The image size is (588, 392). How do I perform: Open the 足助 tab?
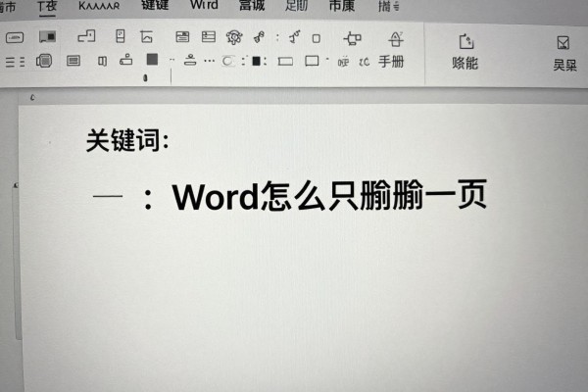point(296,6)
